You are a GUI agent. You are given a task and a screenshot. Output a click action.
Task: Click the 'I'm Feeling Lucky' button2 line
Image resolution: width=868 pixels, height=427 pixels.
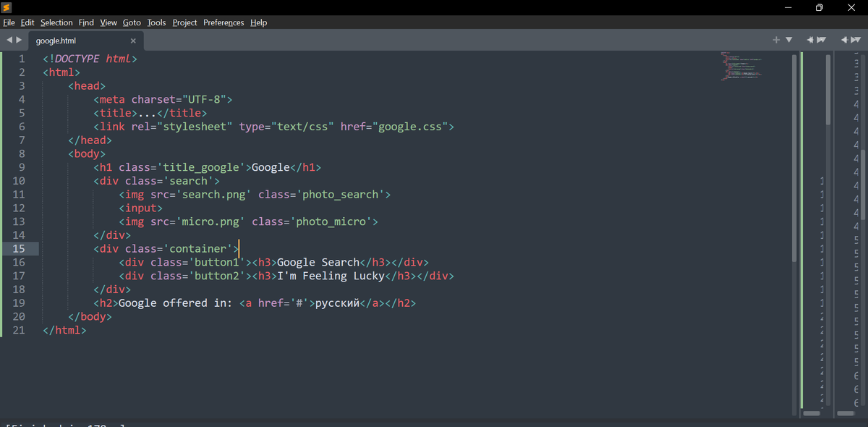click(286, 276)
